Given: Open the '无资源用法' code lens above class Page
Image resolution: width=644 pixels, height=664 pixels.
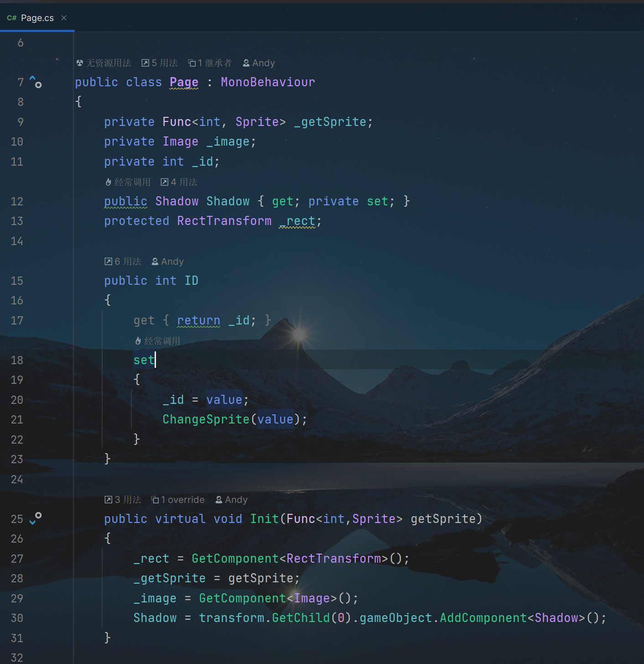Looking at the screenshot, I should (104, 63).
